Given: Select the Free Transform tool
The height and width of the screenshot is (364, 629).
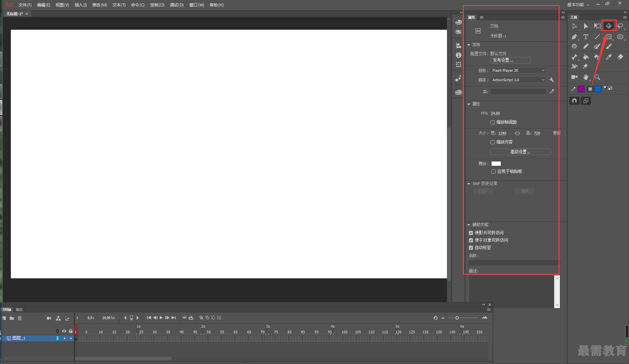Looking at the screenshot, I should tap(597, 26).
